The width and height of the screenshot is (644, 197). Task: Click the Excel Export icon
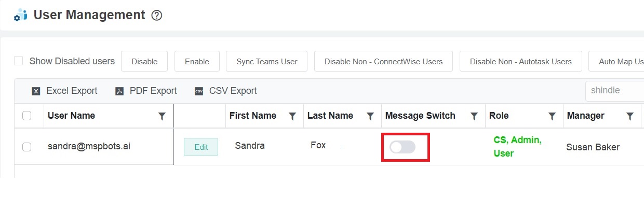(36, 91)
